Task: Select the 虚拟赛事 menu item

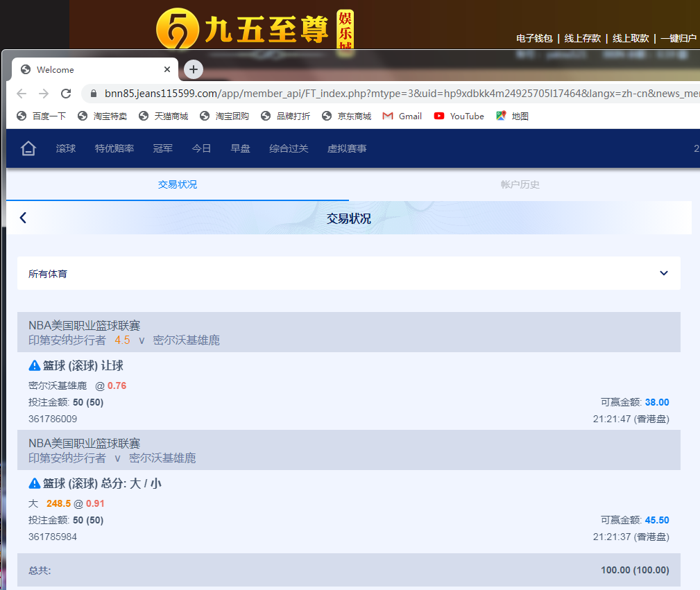Action: tap(347, 148)
